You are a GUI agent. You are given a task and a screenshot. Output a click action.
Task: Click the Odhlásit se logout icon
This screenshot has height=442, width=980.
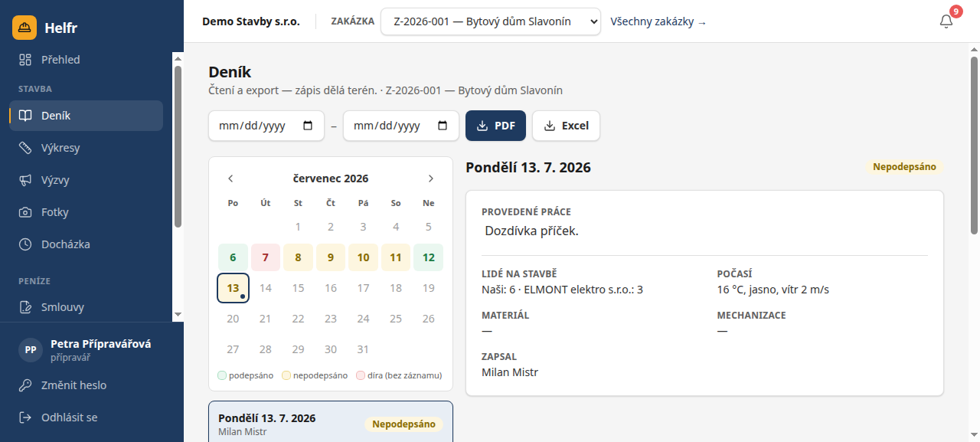pos(25,417)
